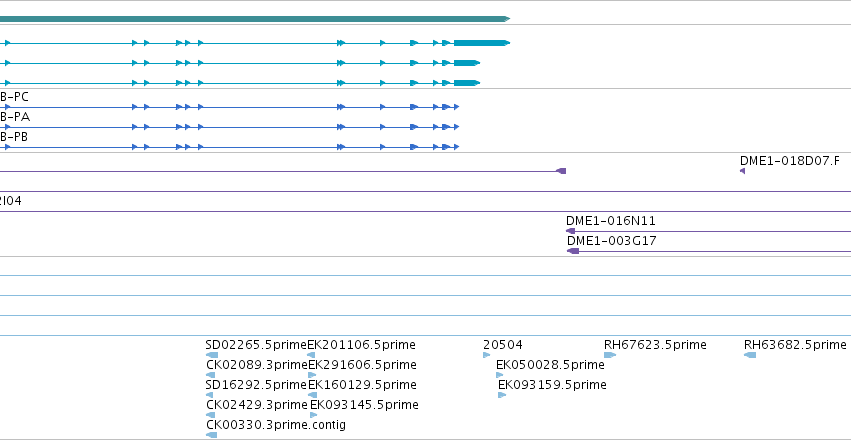Click the arrow glyph under RH63682.5prime

pos(750,355)
